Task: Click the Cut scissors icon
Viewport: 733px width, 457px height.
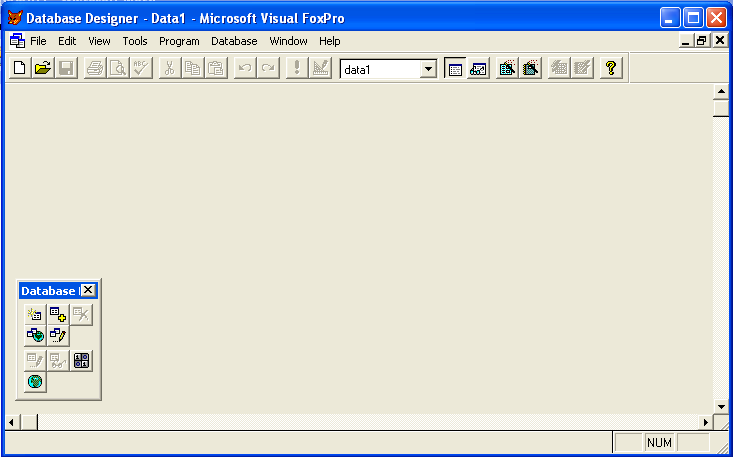Action: tap(170, 69)
